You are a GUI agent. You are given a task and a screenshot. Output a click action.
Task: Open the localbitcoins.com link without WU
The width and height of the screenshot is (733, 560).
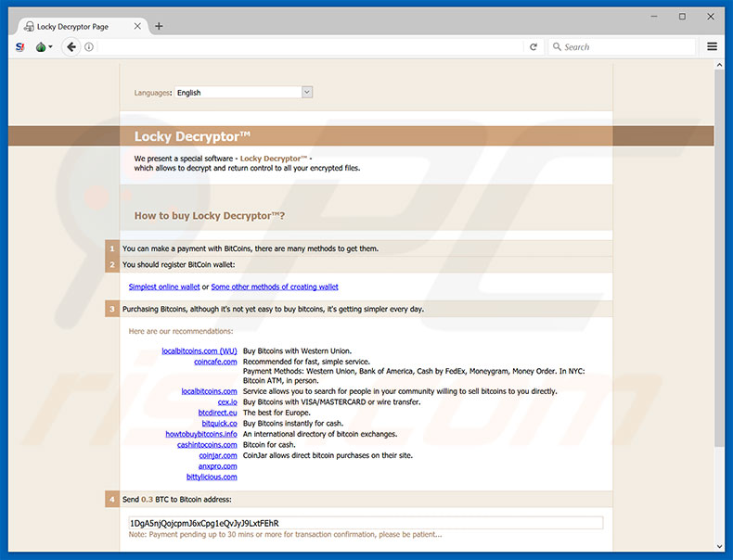pos(209,391)
